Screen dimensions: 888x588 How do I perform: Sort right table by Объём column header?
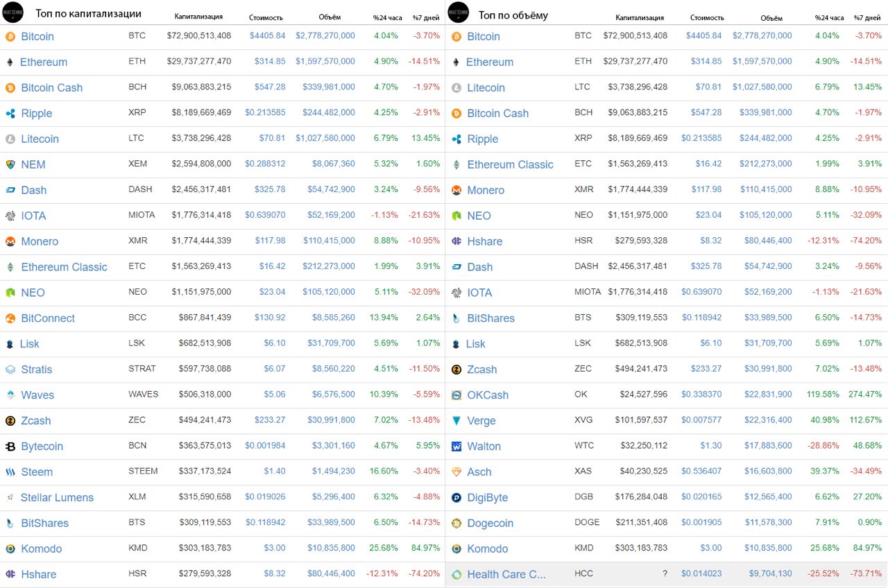click(771, 17)
